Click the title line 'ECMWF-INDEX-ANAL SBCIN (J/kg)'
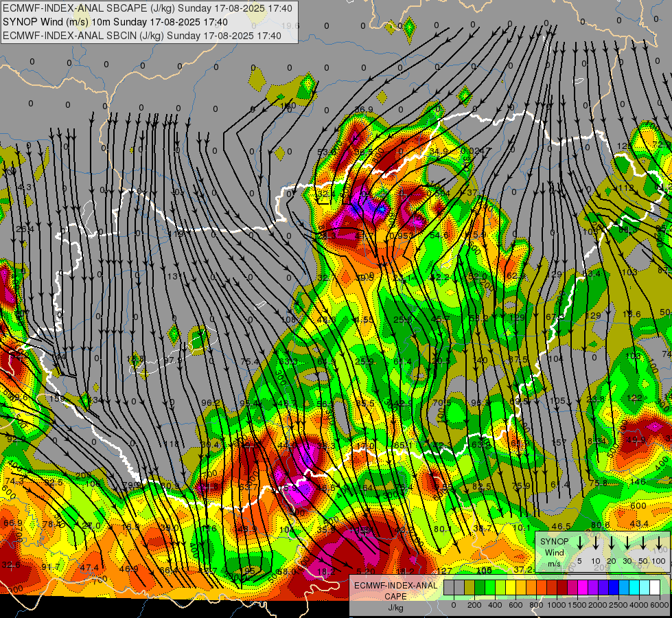This screenshot has height=618, width=672. pyautogui.click(x=142, y=36)
